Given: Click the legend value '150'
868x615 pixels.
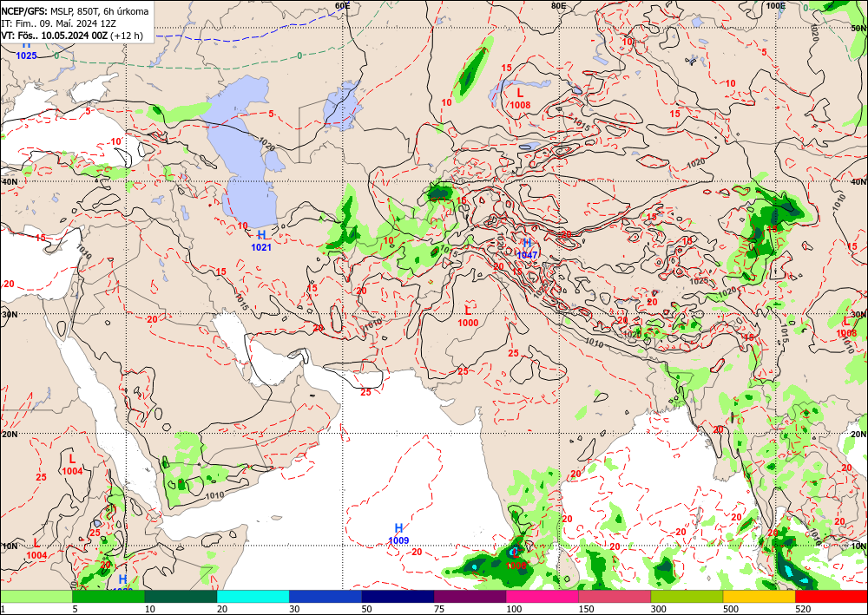Looking at the screenshot, I should (586, 609).
